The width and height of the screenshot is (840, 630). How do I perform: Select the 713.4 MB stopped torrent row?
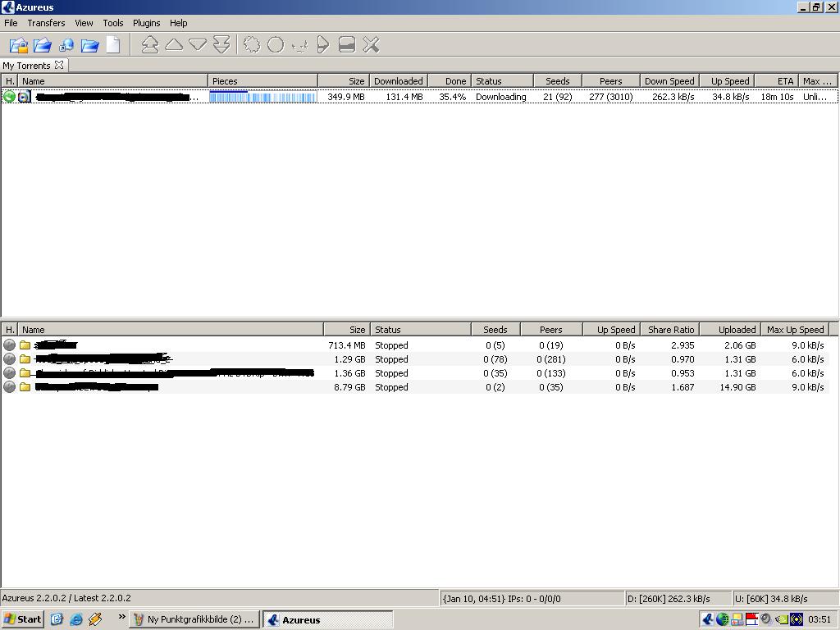[415, 345]
